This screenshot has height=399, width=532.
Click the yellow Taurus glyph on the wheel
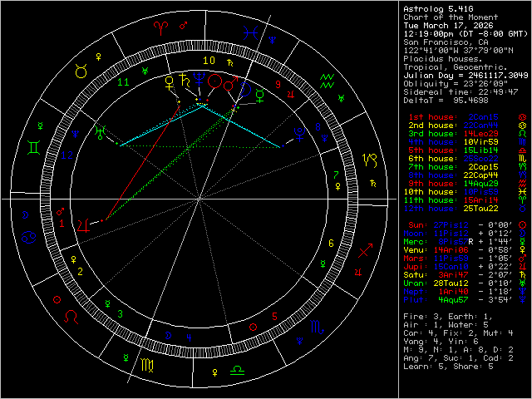click(81, 71)
